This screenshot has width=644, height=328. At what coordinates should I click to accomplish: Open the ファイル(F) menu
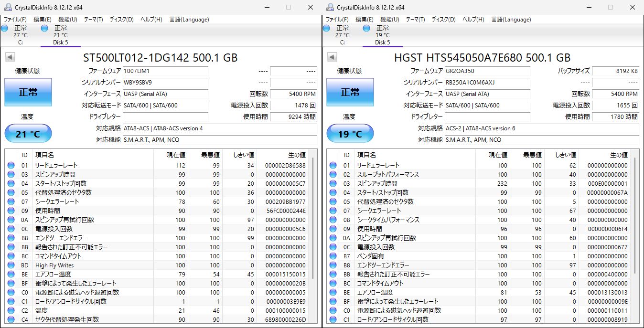[15, 20]
